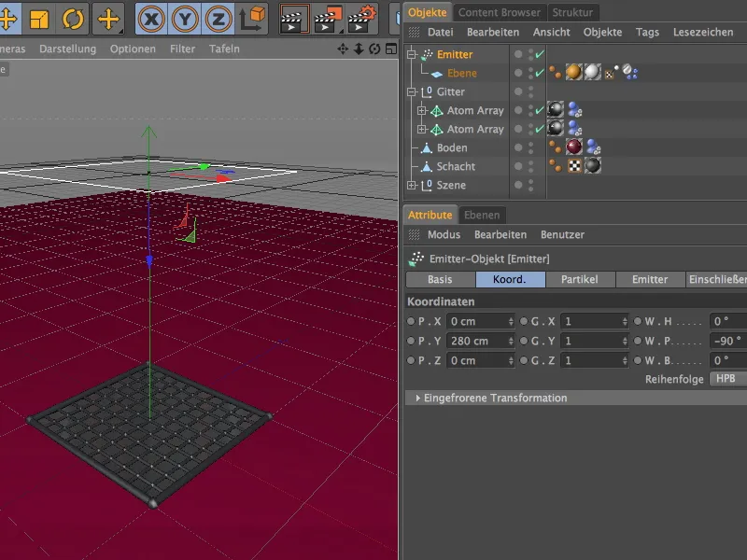
Task: Step the P . Z value with spinner arrows
Action: click(511, 360)
